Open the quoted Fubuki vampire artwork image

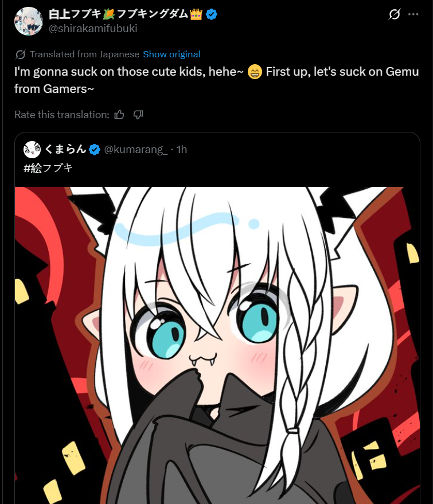point(217,345)
